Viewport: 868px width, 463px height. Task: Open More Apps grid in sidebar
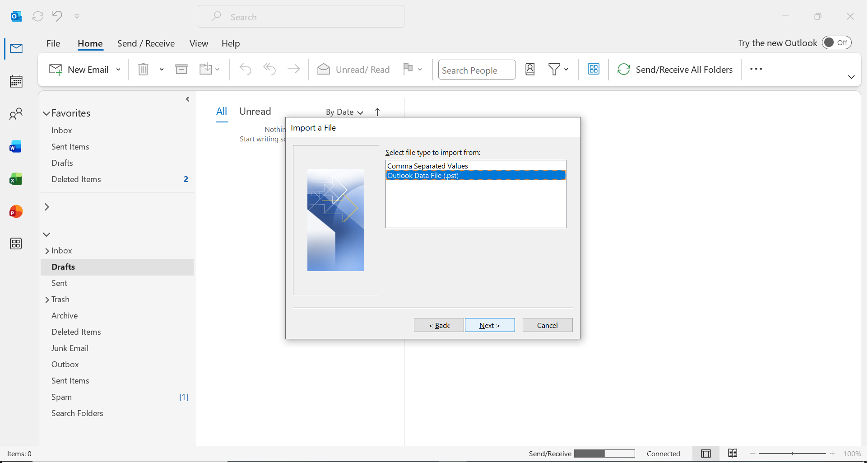tap(16, 244)
